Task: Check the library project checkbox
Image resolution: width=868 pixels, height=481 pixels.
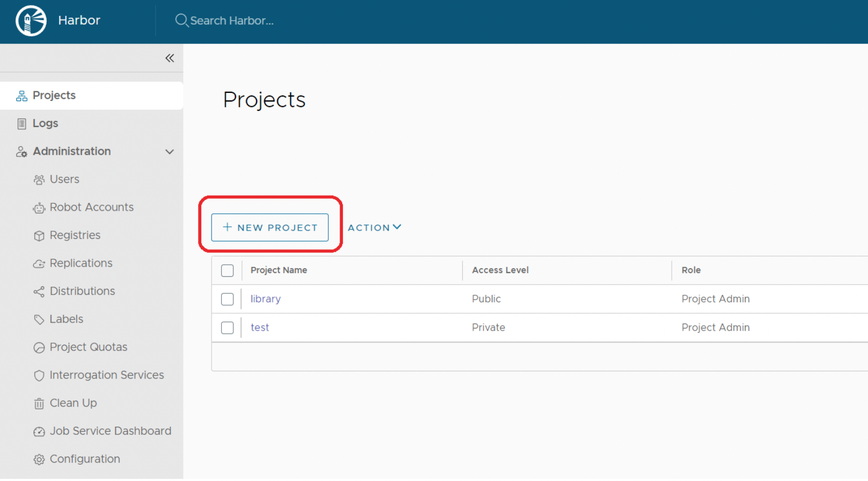Action: (x=227, y=299)
